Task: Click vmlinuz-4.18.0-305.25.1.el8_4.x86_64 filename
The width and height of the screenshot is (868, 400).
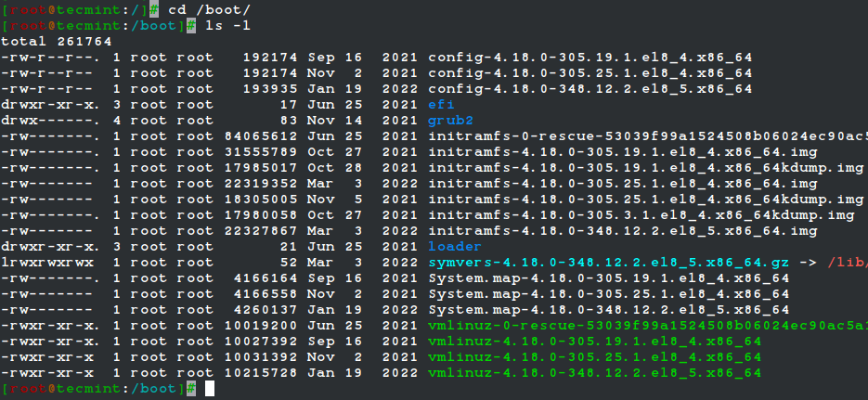Action: pyautogui.click(x=594, y=357)
